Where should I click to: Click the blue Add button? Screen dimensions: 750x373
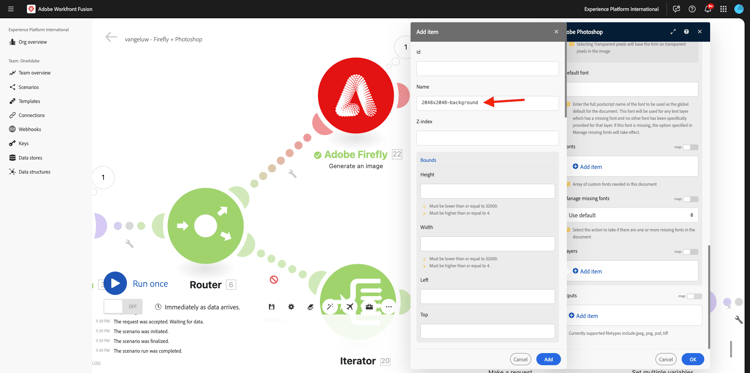pyautogui.click(x=548, y=359)
